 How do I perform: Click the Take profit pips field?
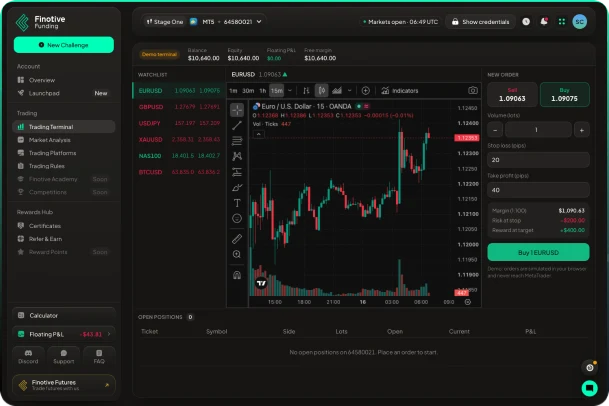538,190
